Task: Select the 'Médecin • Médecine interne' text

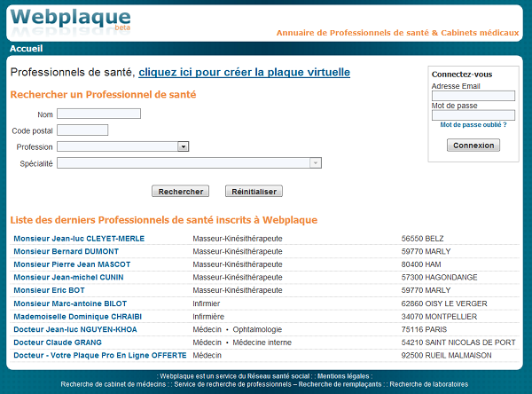Action: [x=242, y=343]
